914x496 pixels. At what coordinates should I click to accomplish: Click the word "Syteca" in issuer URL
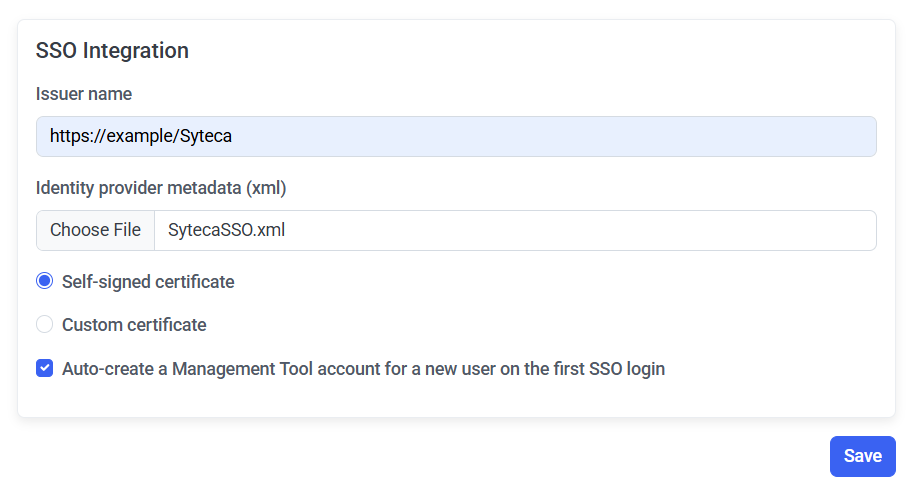[205, 136]
